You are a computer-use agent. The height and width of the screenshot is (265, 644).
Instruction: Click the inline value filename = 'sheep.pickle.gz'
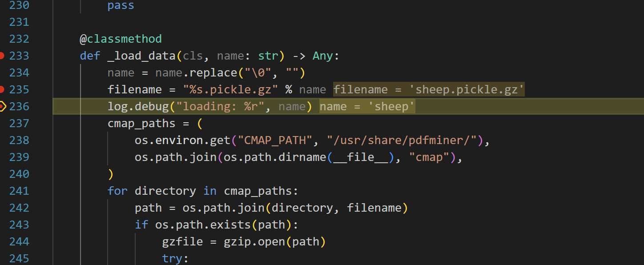pos(429,89)
